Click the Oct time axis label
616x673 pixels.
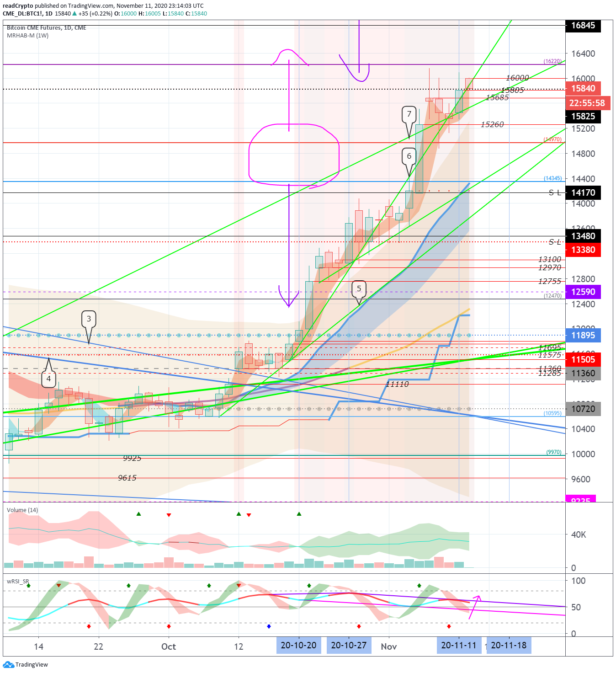[x=169, y=646]
